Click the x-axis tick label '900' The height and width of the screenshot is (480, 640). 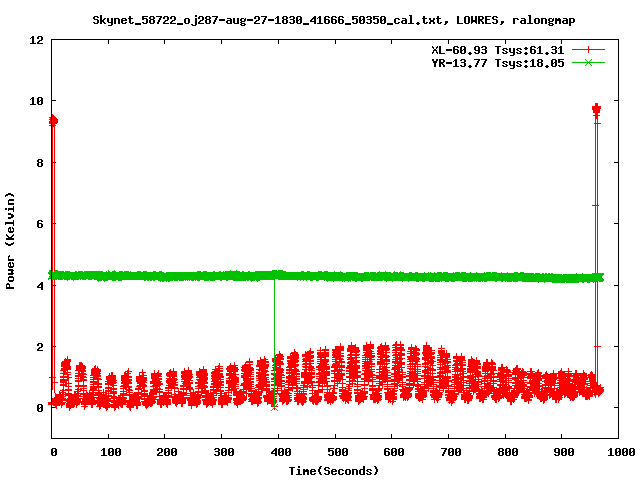[564, 452]
